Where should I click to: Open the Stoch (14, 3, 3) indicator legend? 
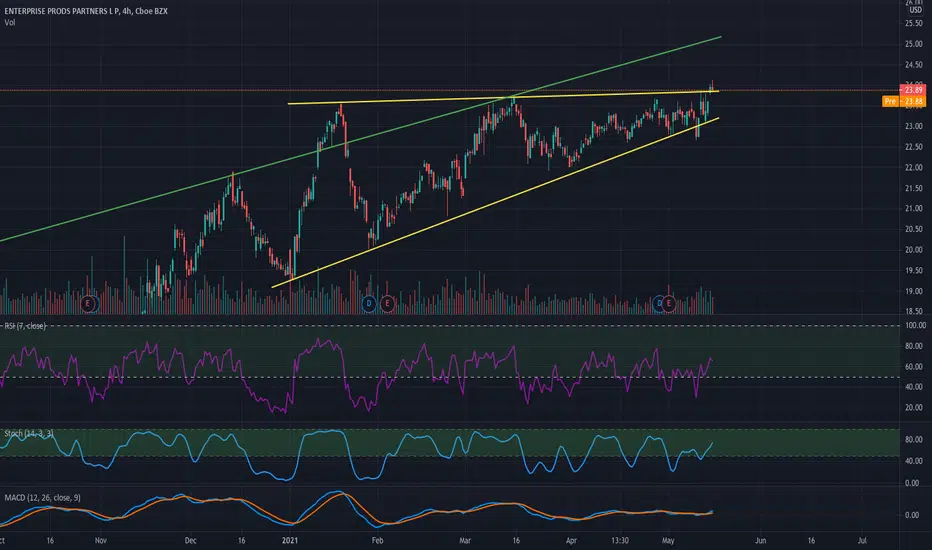[29, 433]
